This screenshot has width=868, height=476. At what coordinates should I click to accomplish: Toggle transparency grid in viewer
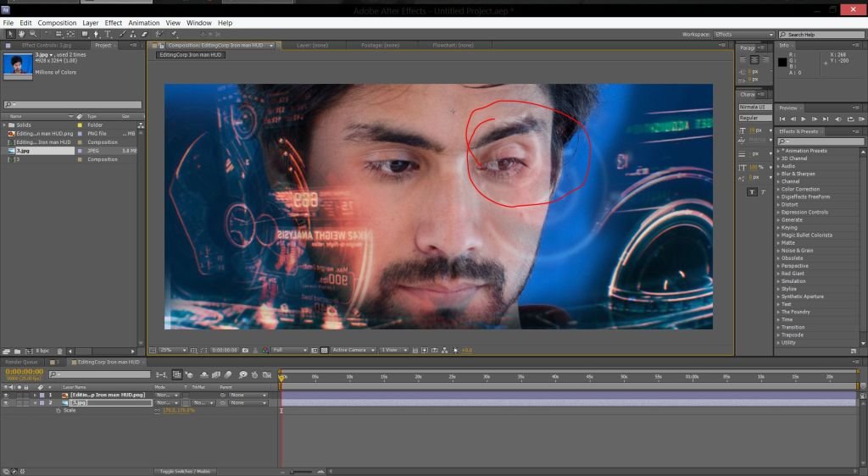(325, 350)
